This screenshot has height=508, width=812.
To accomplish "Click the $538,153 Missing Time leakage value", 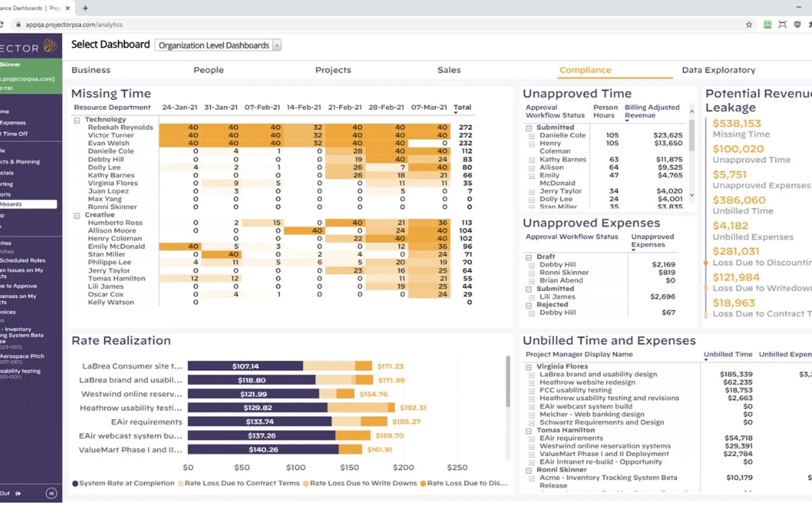I will [737, 123].
